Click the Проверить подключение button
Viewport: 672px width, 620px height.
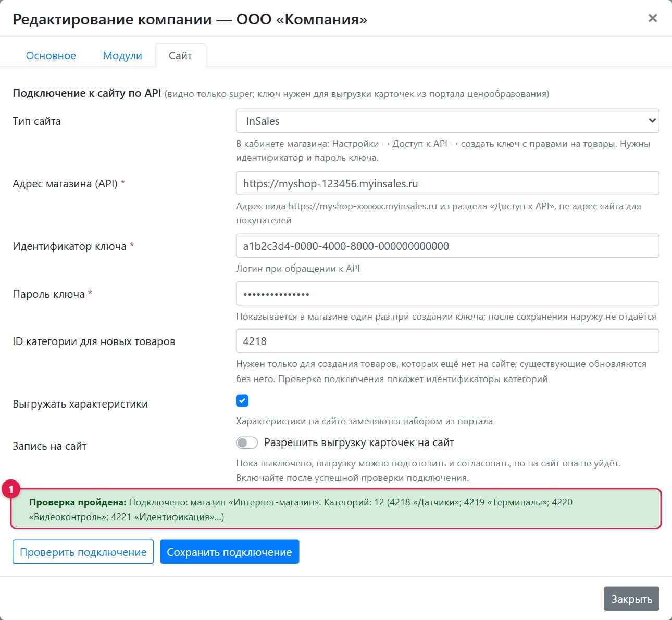click(83, 552)
